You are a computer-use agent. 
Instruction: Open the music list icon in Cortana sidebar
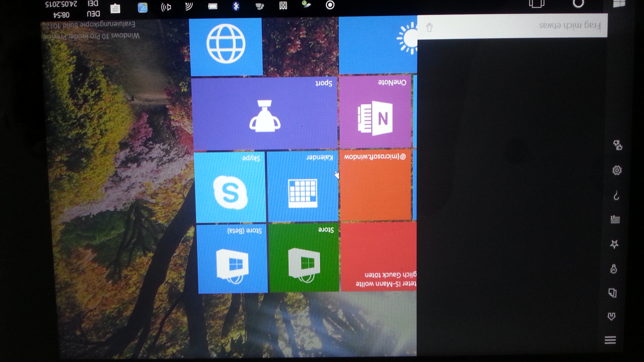615,220
